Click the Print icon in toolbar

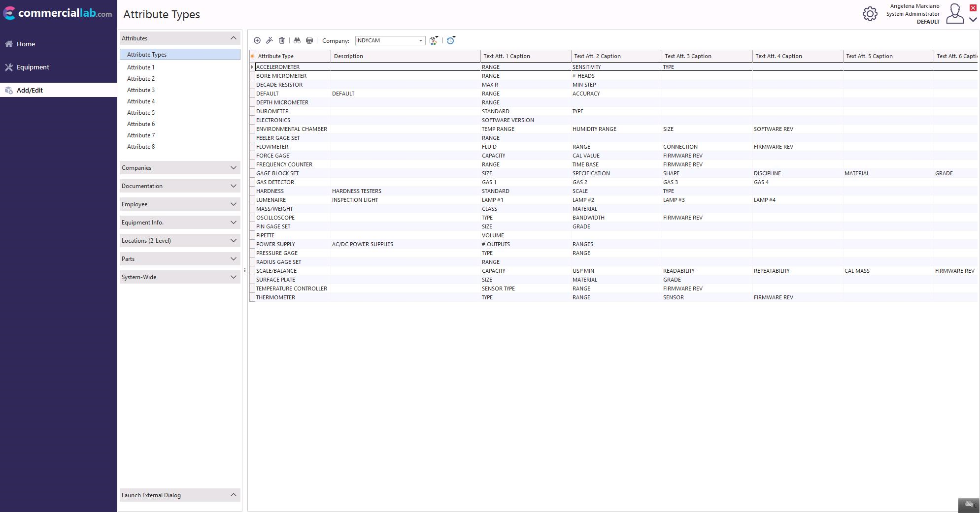click(309, 40)
